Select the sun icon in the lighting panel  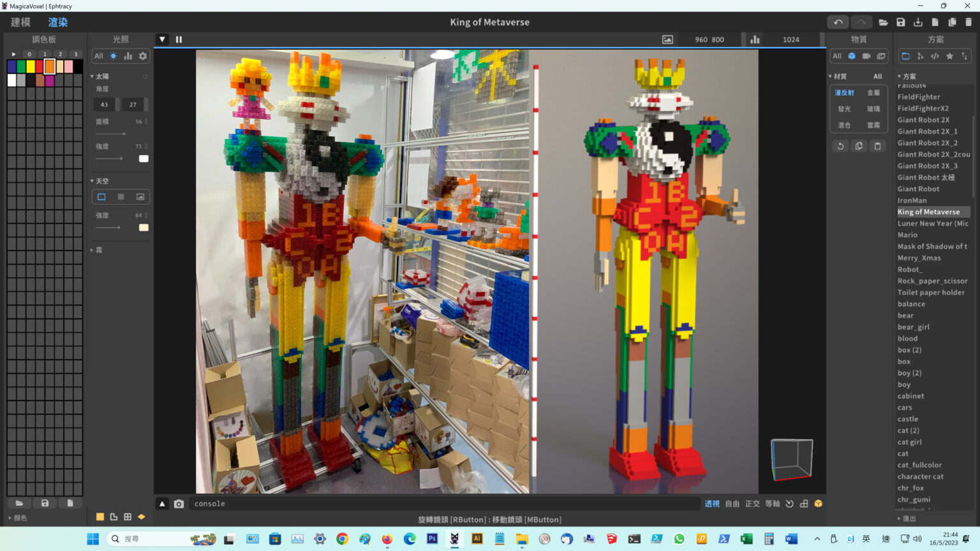pyautogui.click(x=112, y=56)
